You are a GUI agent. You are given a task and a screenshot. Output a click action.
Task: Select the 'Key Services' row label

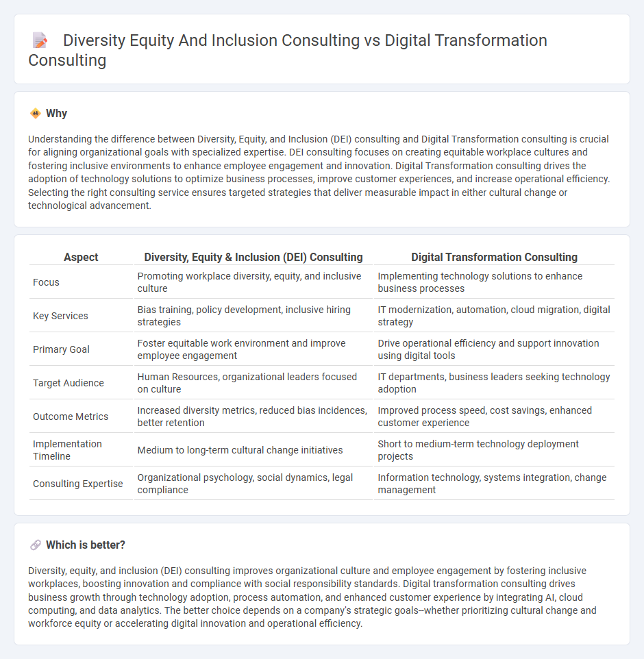(60, 316)
